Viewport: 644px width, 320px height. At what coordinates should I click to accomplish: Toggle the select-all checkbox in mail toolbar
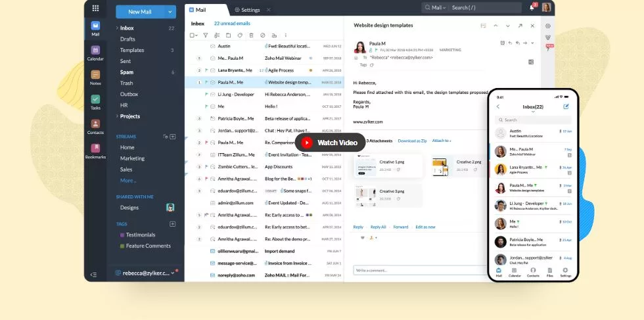tap(193, 35)
